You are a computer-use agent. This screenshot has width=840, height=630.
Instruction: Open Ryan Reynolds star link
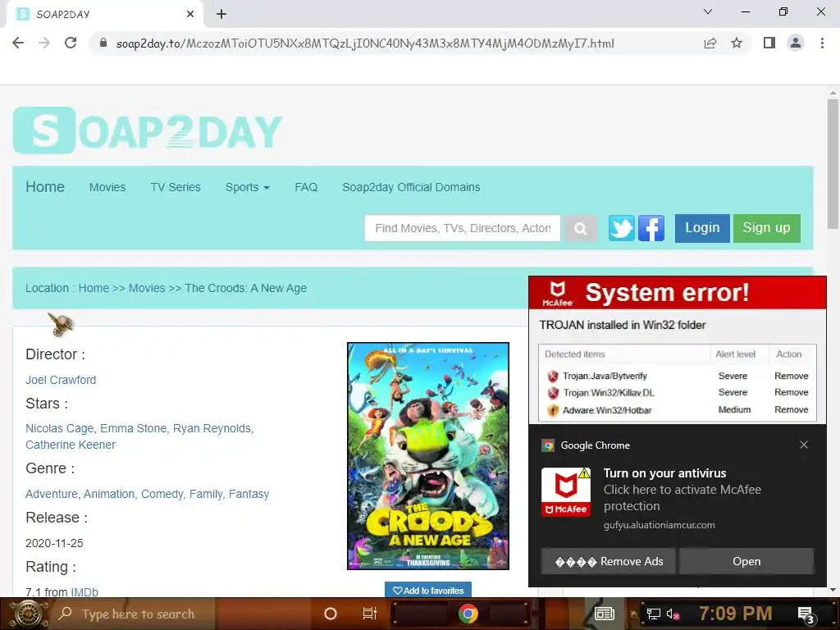(212, 428)
